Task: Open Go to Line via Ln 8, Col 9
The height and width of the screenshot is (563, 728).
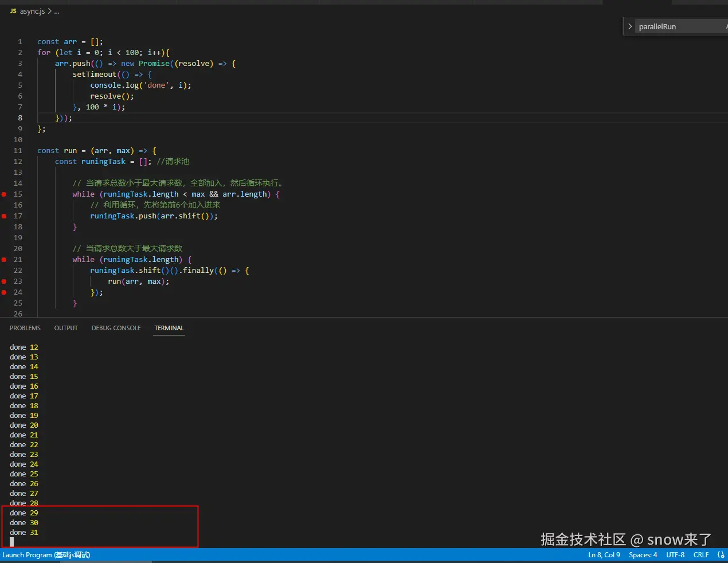Action: 604,555
